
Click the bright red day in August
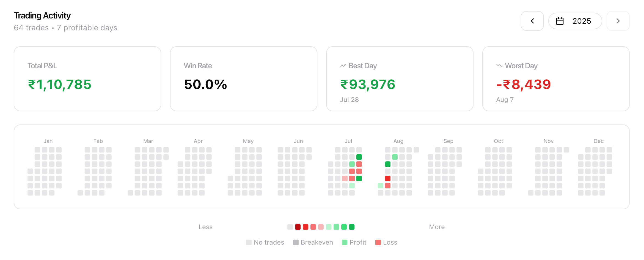pos(388,178)
